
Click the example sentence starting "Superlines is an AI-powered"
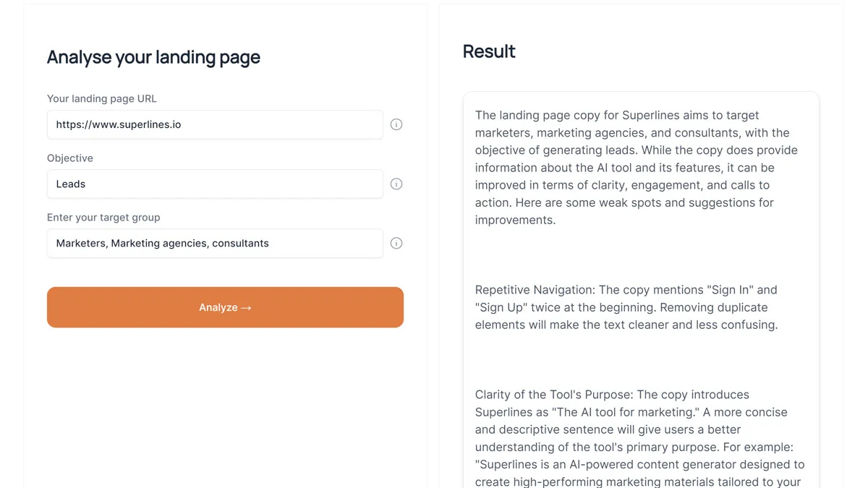point(640,473)
